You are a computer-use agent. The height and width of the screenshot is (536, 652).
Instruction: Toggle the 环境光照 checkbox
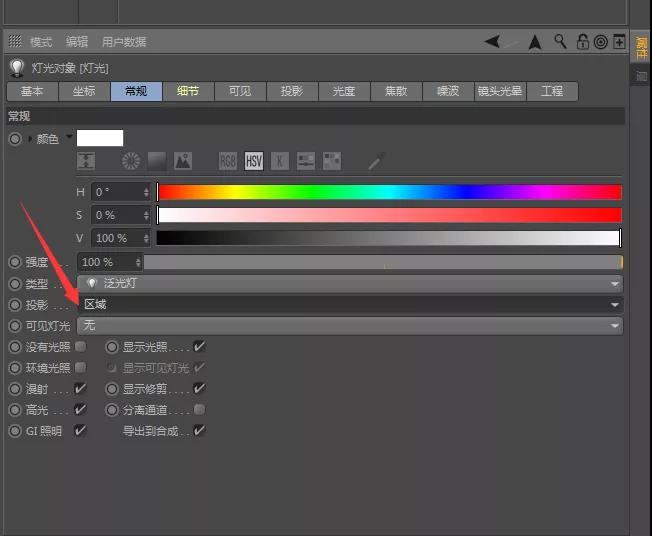coord(81,368)
